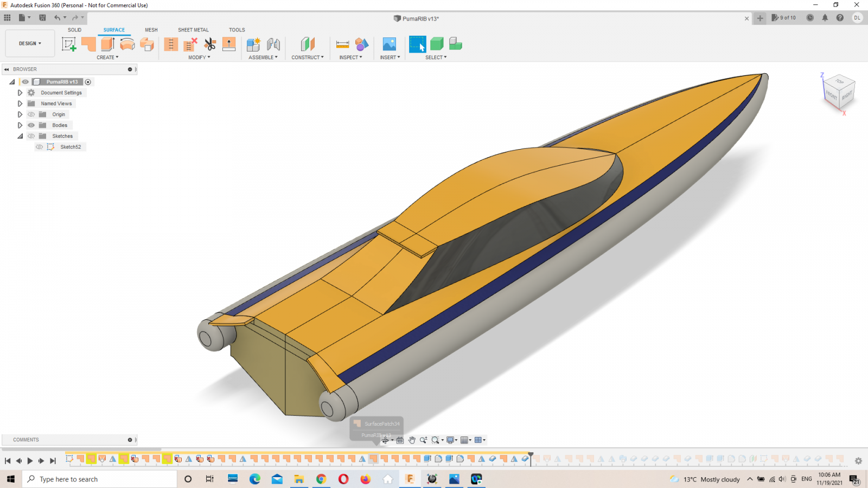The width and height of the screenshot is (868, 488).
Task: Open the data panel grid icon
Action: (x=7, y=18)
